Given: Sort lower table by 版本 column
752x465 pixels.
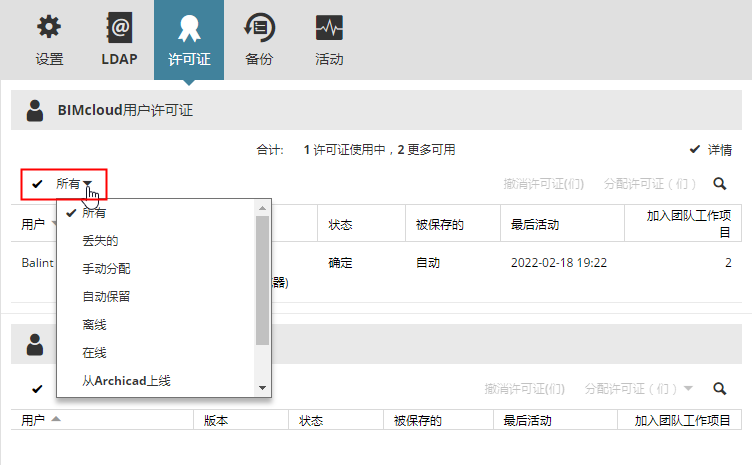Looking at the screenshot, I should tap(216, 420).
